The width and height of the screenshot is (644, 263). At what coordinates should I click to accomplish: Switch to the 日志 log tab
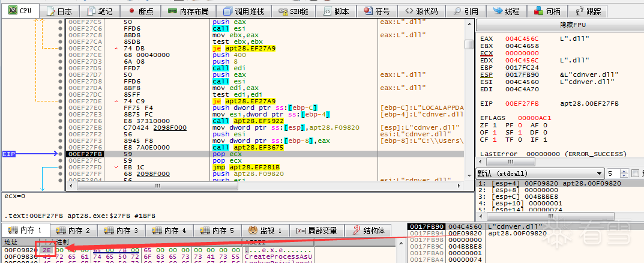59,11
